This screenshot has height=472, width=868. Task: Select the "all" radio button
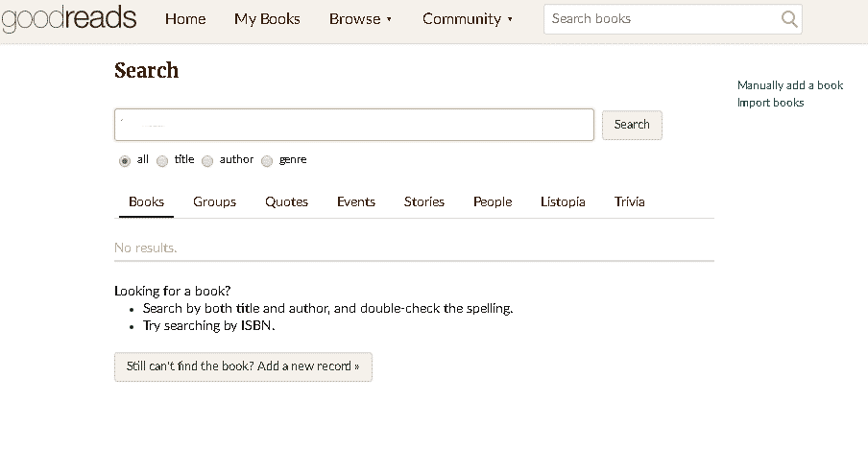pos(125,161)
